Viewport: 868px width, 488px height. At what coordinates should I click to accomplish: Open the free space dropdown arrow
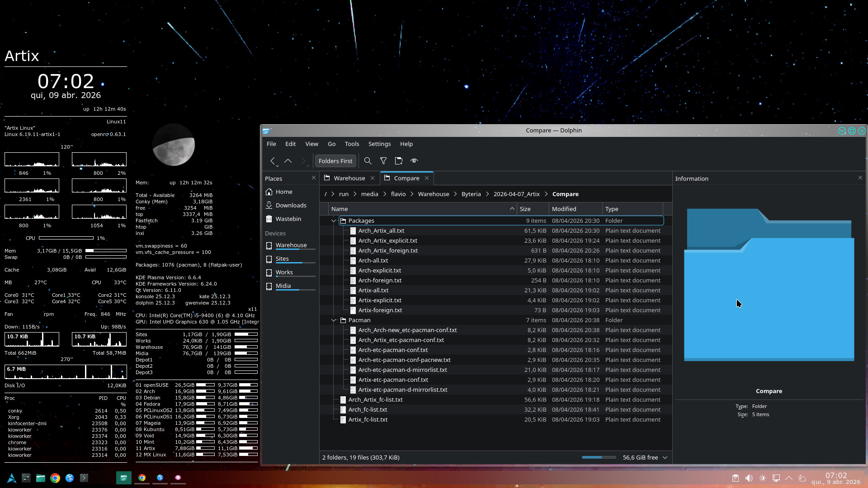[665, 458]
